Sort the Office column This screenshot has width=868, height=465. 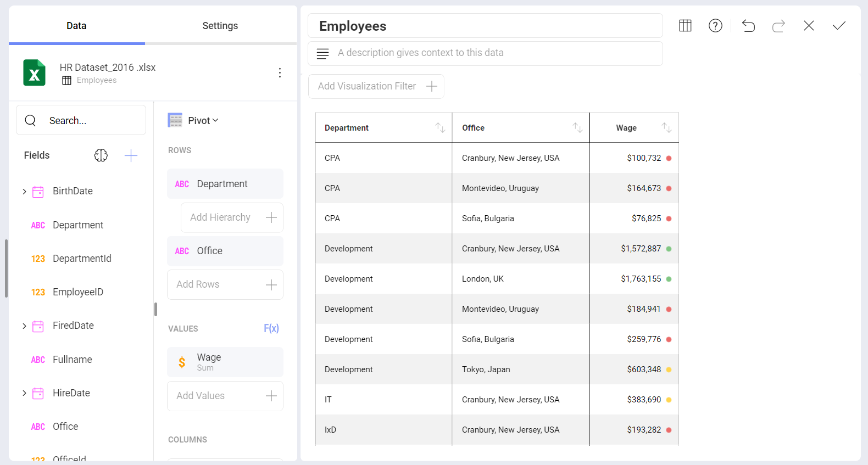[577, 127]
